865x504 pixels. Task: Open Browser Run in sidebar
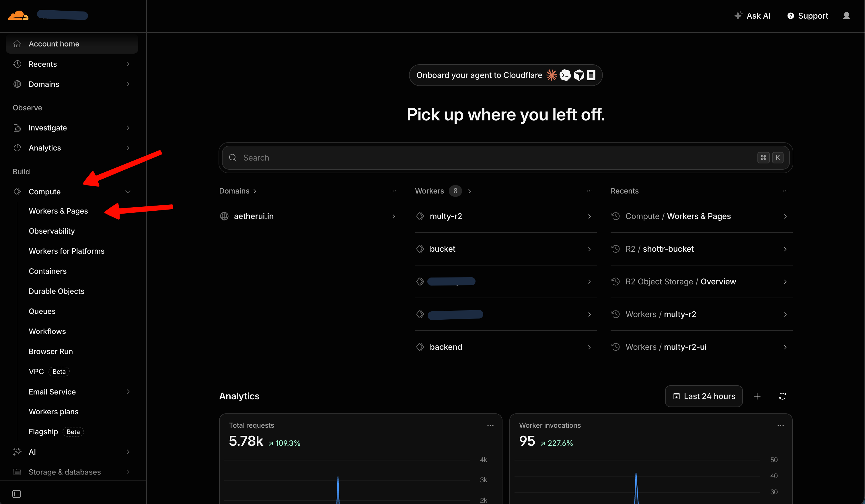tap(51, 351)
